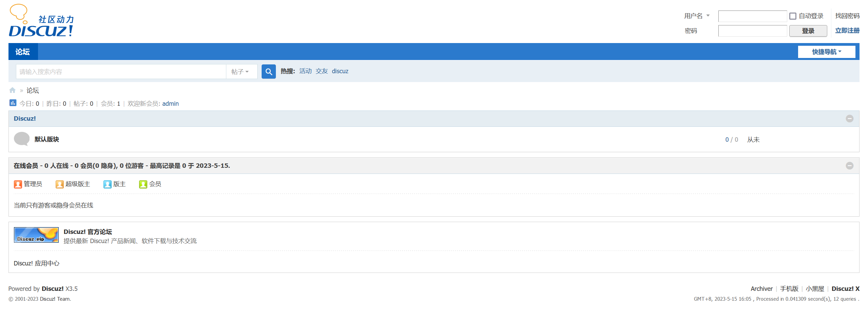This screenshot has width=868, height=319.
Task: Click the 请输入搜索内容 search box
Action: pos(121,72)
